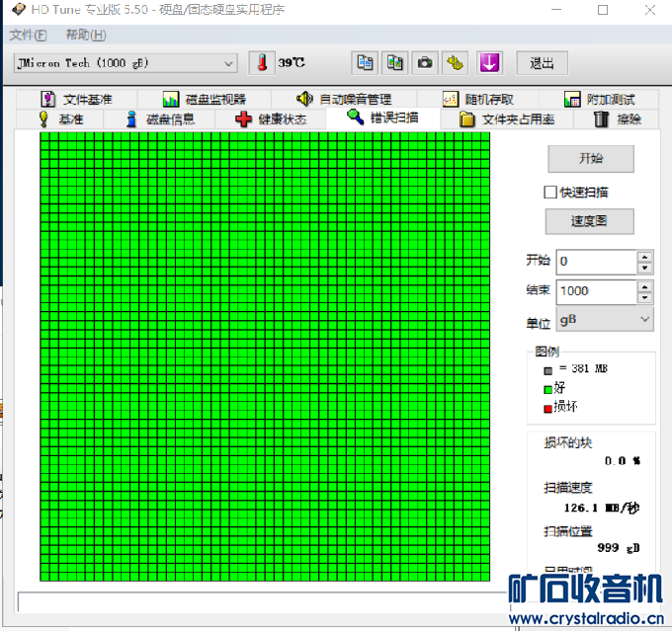Open the 自动噪音管理 tab

(x=344, y=100)
